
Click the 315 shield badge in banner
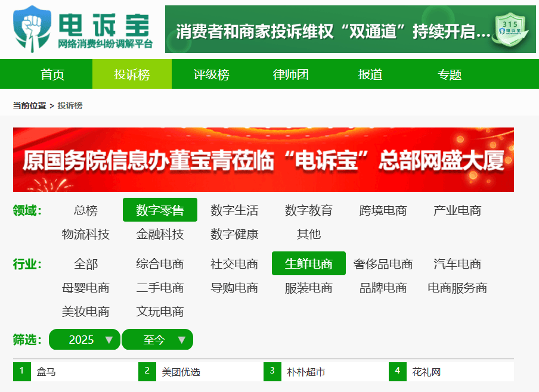click(x=509, y=30)
